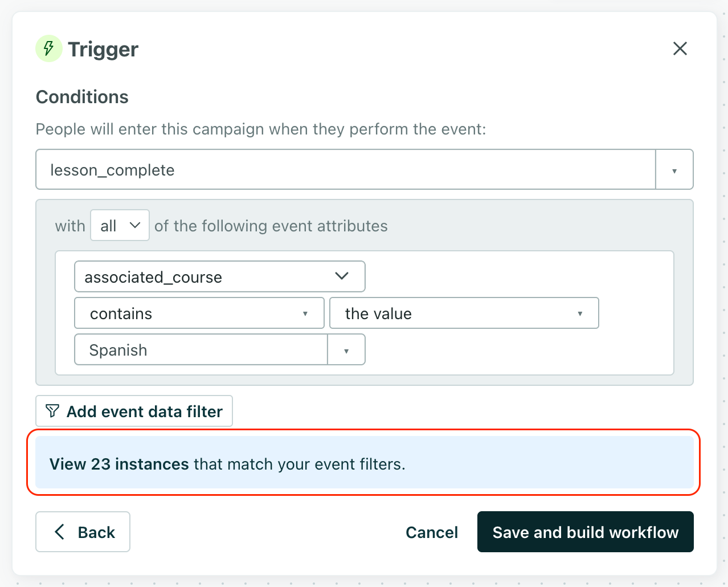Click the small triangle next to the Spanish field

346,350
